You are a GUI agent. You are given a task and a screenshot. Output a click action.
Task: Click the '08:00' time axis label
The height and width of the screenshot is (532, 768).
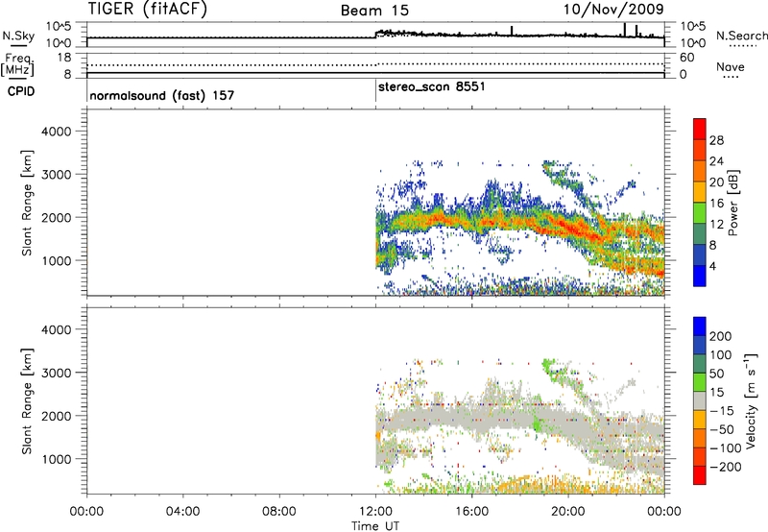278,512
